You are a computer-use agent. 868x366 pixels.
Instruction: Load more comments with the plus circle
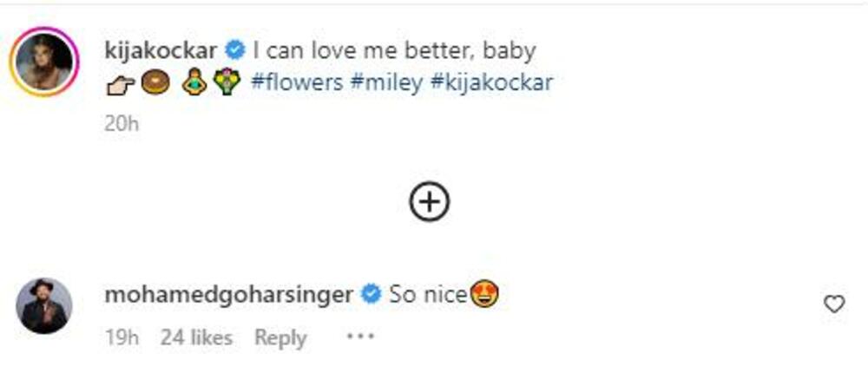[430, 202]
